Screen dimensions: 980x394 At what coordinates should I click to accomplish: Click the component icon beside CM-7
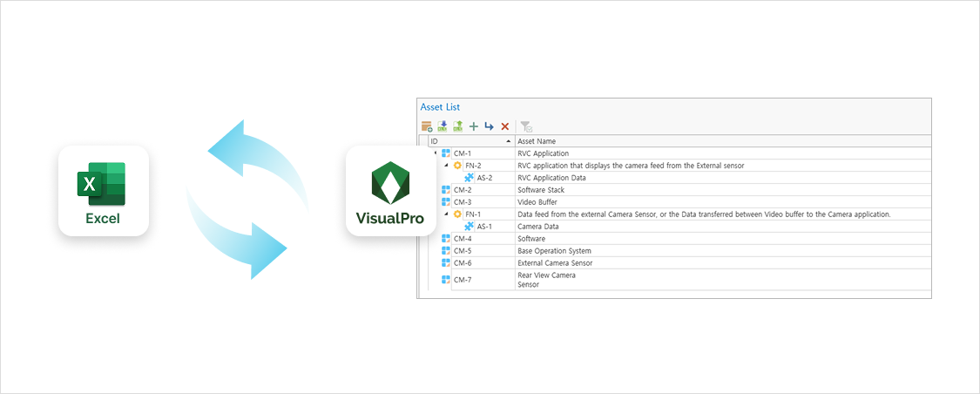coord(446,280)
